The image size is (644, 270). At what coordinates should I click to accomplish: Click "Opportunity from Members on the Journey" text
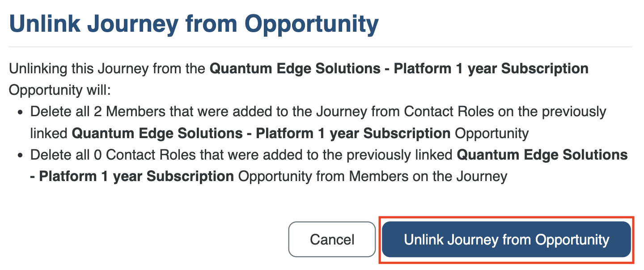(x=373, y=176)
